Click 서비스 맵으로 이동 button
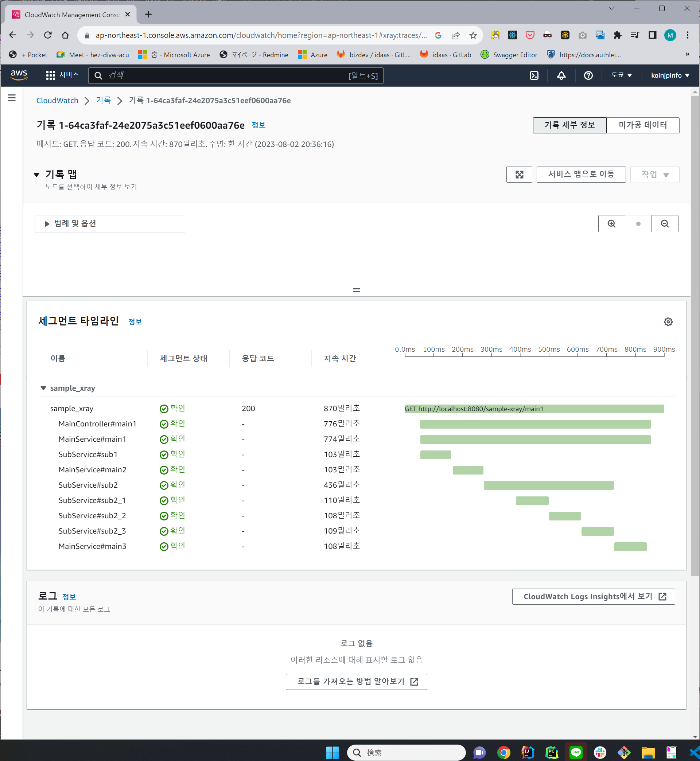Viewport: 700px width, 761px height. (x=581, y=175)
